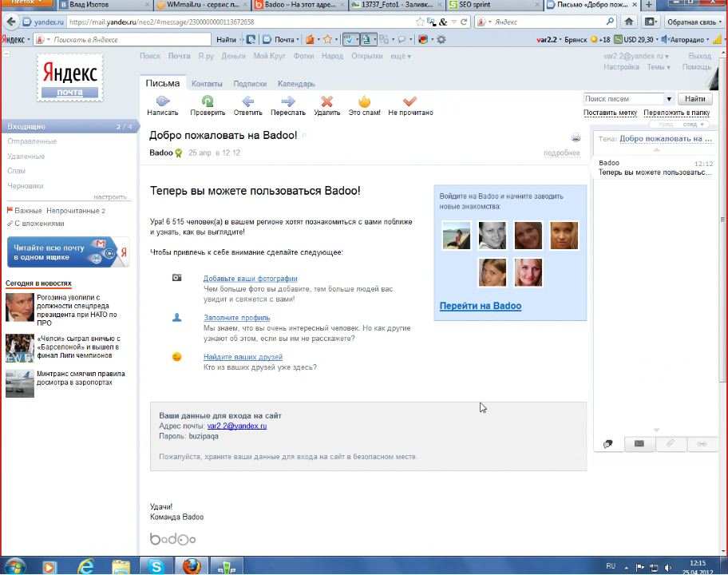Screen dimensions: 728x575
Task: Click the Добавьте ваши фотографии link
Action: coord(251,279)
